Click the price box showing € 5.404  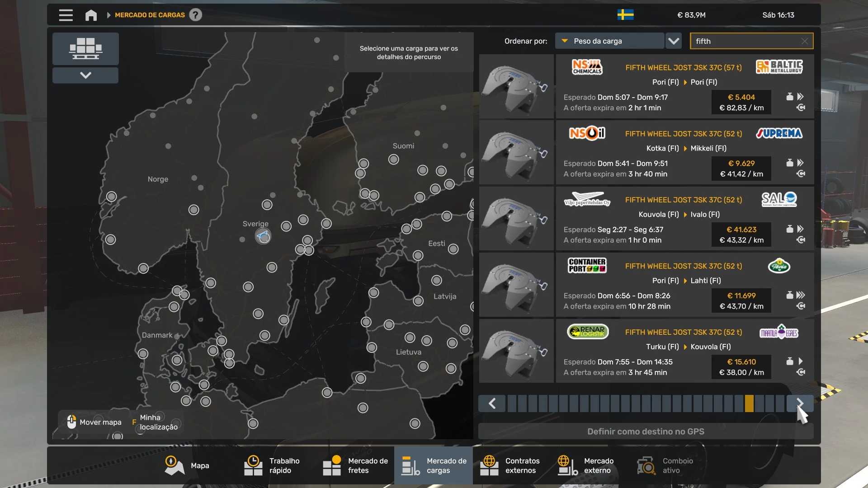click(741, 103)
